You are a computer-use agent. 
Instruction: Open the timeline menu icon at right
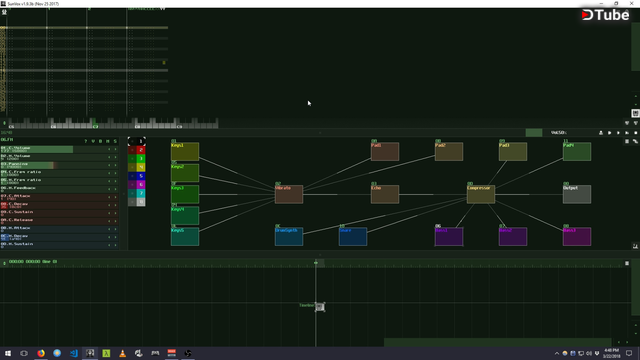click(x=627, y=263)
